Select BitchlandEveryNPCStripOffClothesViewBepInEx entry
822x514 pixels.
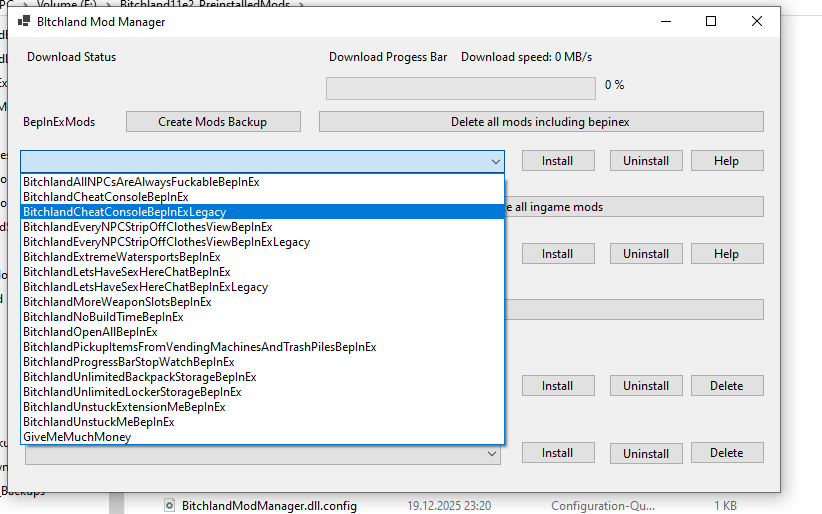[262, 227]
